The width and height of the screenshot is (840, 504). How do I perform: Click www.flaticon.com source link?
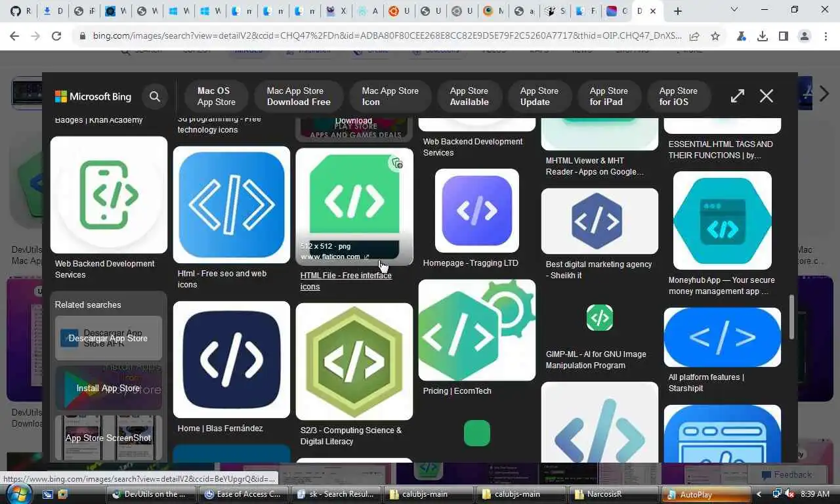pos(335,257)
